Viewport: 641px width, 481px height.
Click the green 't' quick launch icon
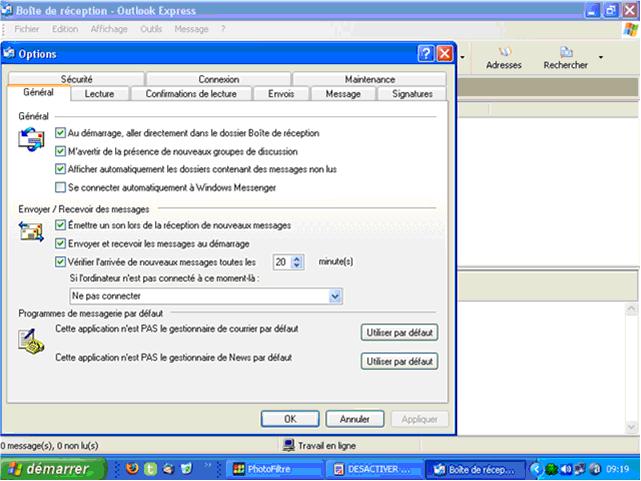(150, 469)
